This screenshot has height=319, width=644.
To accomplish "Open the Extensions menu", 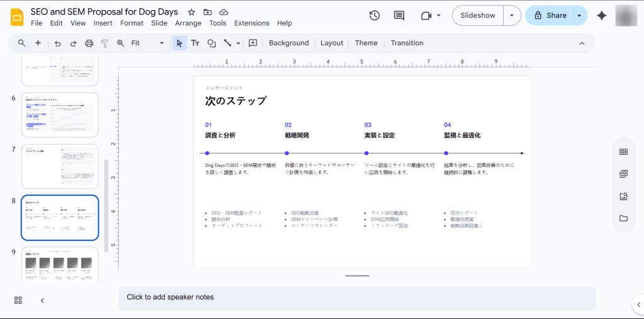I will coord(252,23).
